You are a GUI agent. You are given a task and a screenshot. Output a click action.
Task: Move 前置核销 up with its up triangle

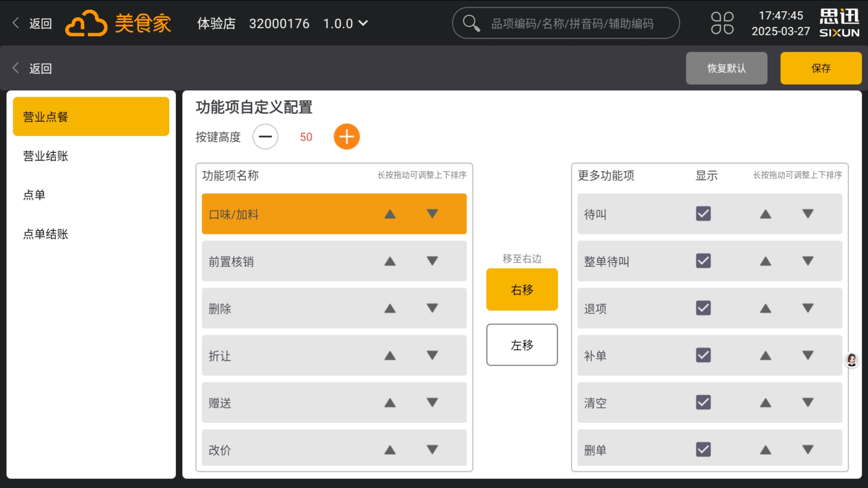click(390, 261)
